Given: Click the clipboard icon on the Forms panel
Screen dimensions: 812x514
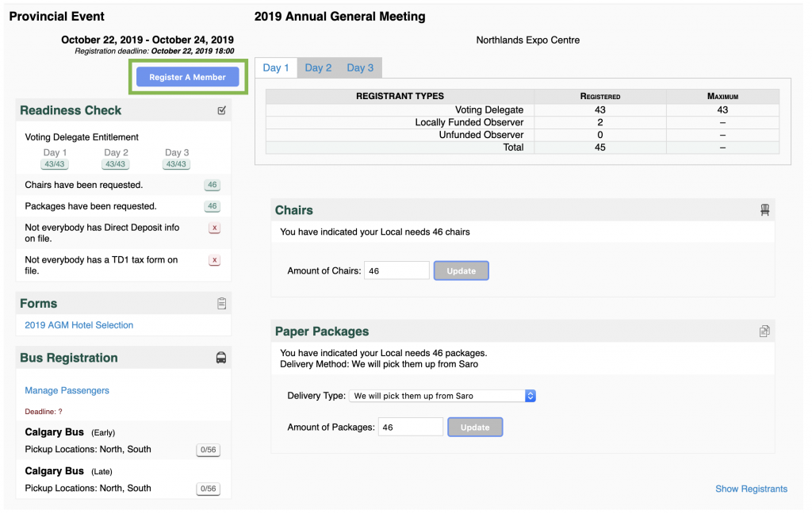Looking at the screenshot, I should [x=221, y=303].
